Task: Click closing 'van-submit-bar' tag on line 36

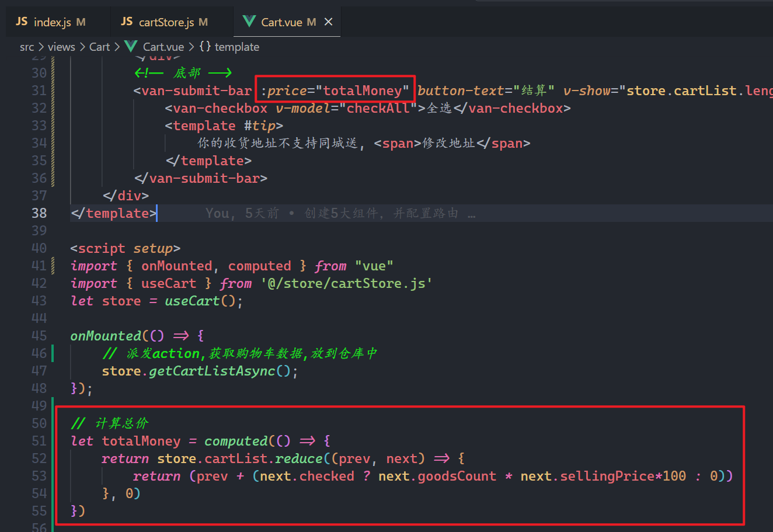Action: point(204,178)
